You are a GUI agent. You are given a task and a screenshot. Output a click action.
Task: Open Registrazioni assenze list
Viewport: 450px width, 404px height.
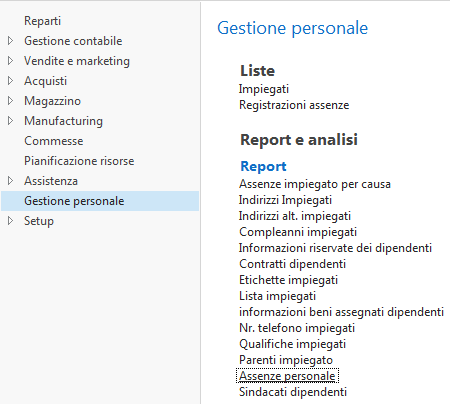pyautogui.click(x=294, y=105)
